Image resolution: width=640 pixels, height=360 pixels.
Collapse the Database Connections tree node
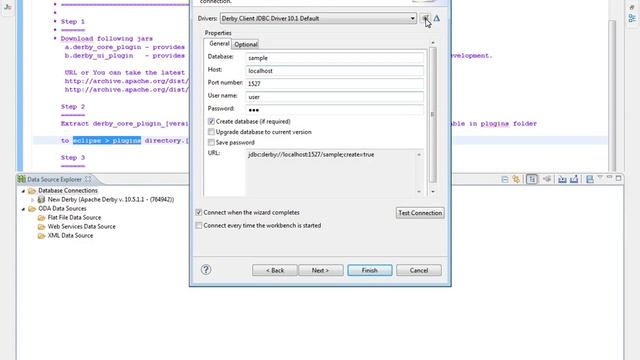[x=23, y=191]
